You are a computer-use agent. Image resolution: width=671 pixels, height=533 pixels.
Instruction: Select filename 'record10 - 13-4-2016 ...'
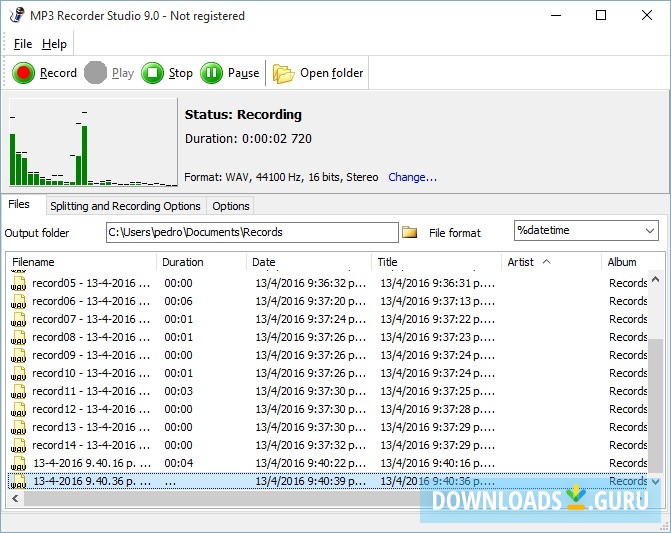(91, 373)
